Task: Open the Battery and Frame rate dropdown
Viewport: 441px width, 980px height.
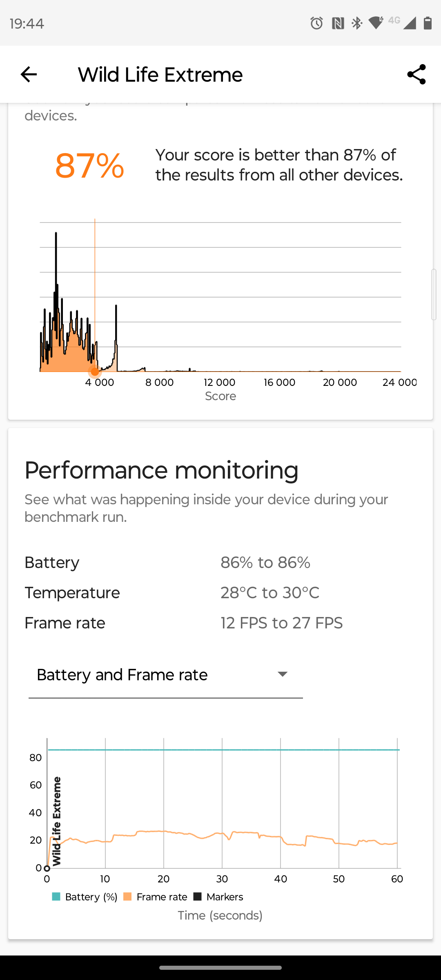Action: tap(122, 675)
